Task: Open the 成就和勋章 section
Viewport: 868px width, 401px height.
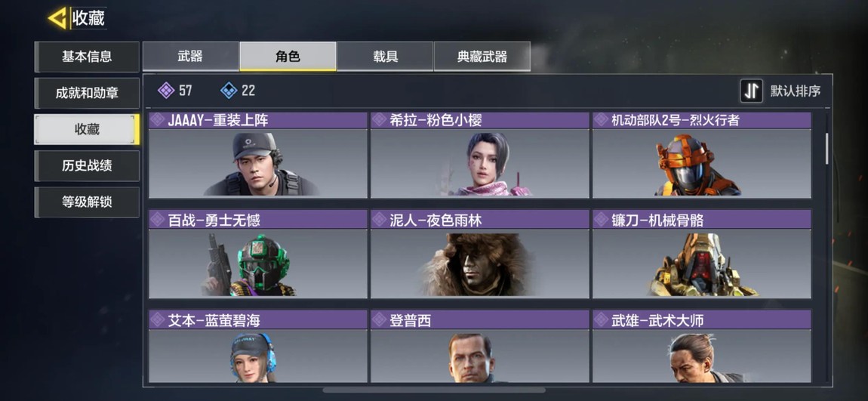Action: (x=87, y=93)
